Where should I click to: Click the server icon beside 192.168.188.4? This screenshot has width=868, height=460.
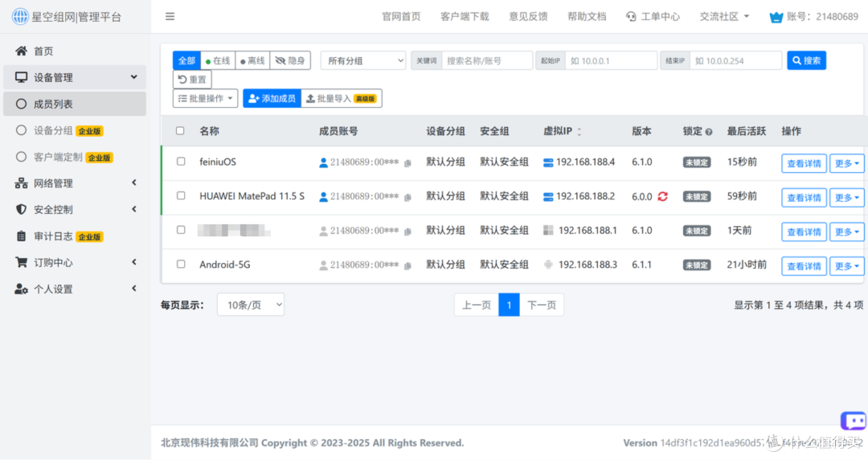point(548,162)
